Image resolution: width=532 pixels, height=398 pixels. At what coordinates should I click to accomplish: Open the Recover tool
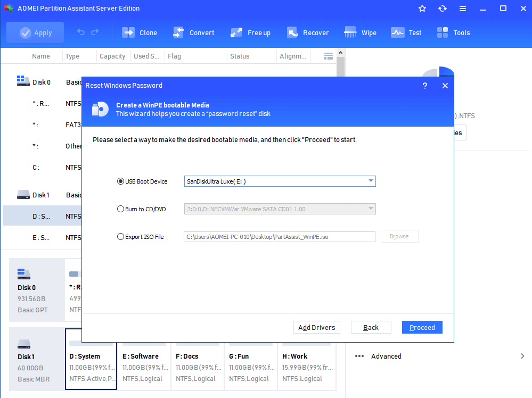coord(308,32)
